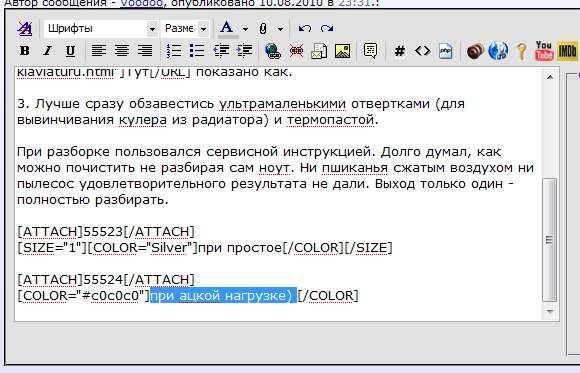580x373 pixels.
Task: Wrap selection in HTML tags (<> icon)
Action: point(422,51)
